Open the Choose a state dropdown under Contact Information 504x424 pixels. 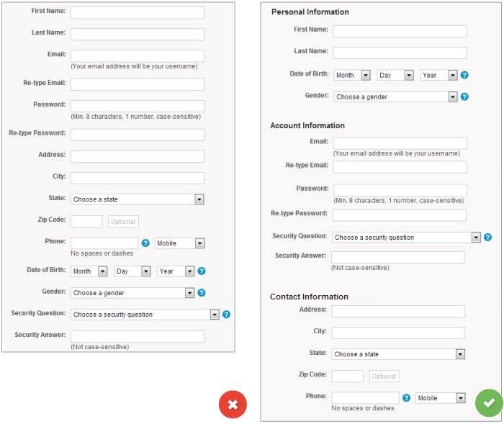tap(398, 354)
